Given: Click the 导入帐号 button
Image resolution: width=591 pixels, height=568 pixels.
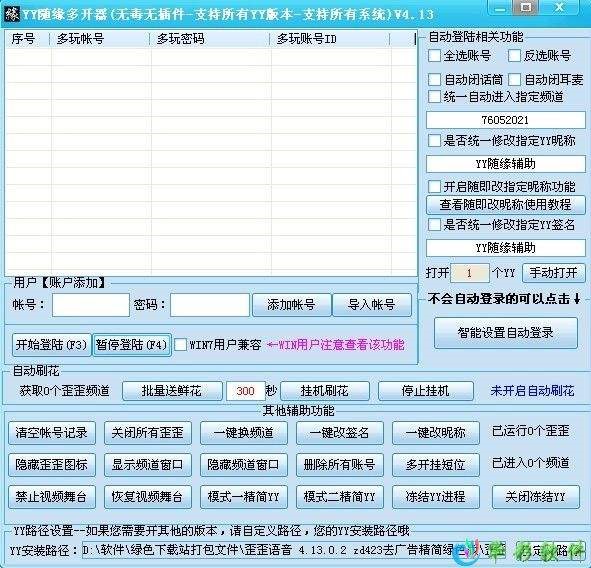Looking at the screenshot, I should tap(372, 305).
